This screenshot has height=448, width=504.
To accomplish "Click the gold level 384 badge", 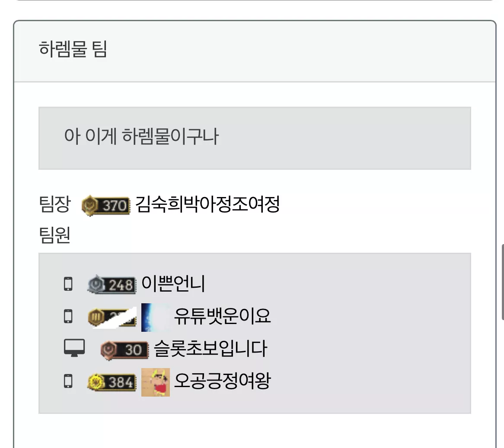I will point(112,382).
